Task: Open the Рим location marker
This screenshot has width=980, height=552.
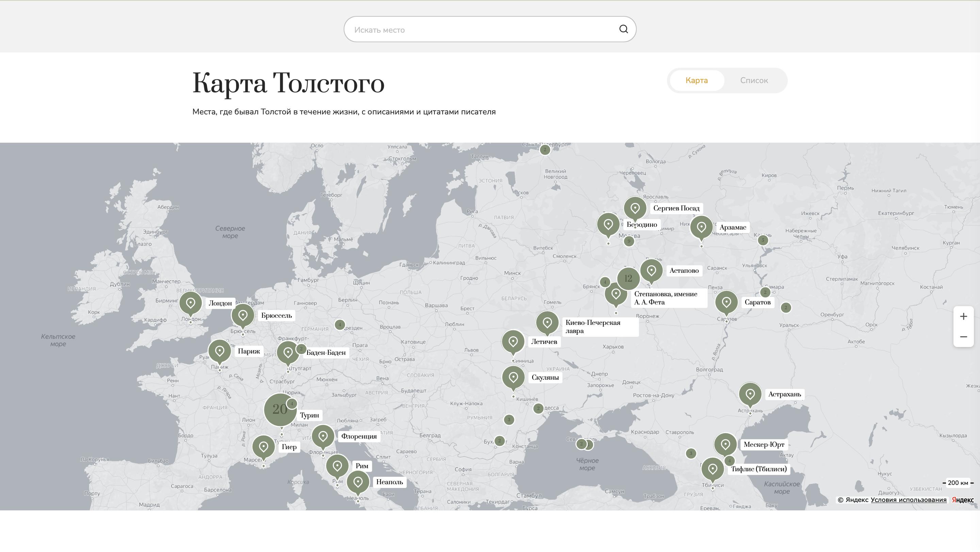Action: pyautogui.click(x=338, y=465)
